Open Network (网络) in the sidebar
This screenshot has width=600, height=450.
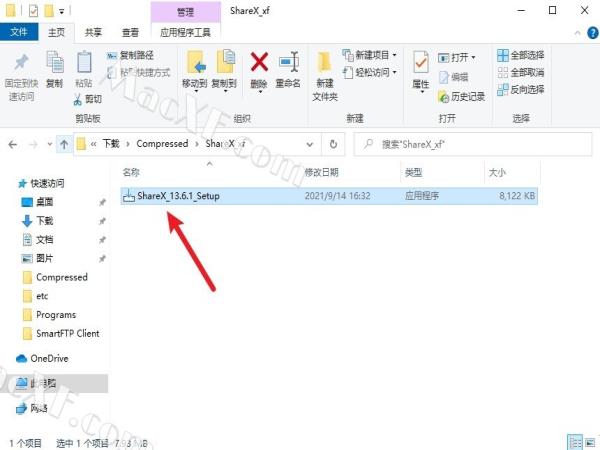pyautogui.click(x=32, y=408)
